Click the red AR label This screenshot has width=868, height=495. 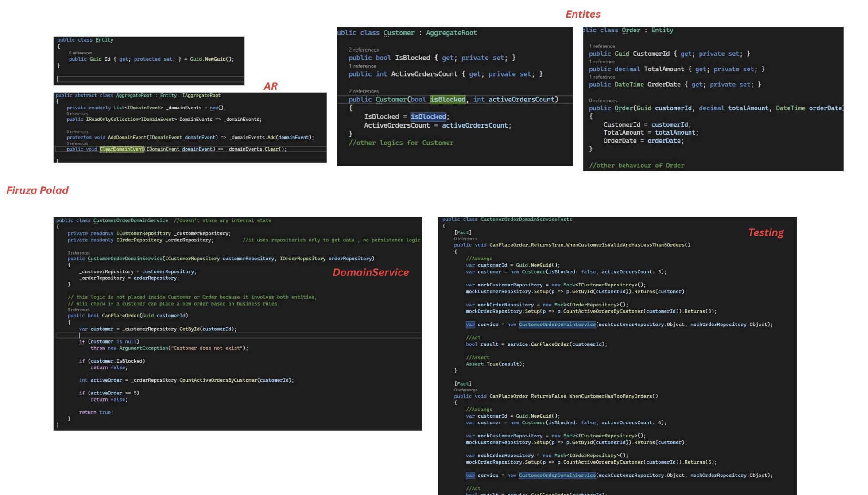point(270,86)
